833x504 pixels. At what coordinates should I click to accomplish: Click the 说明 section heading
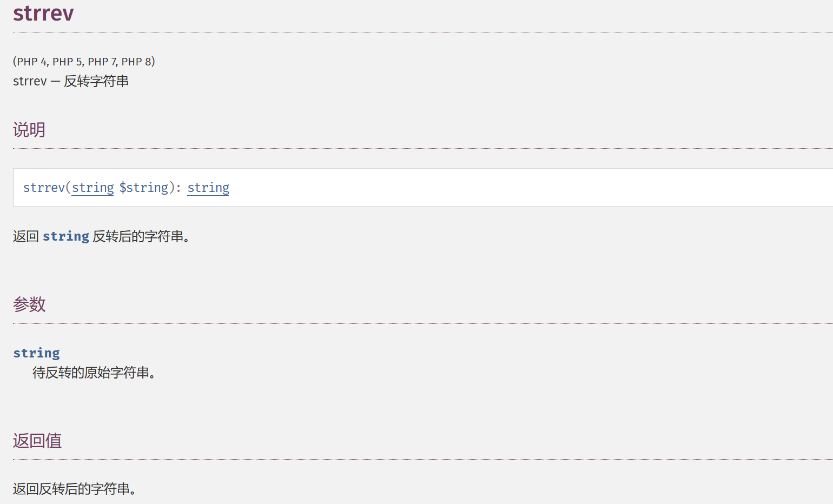[x=29, y=130]
